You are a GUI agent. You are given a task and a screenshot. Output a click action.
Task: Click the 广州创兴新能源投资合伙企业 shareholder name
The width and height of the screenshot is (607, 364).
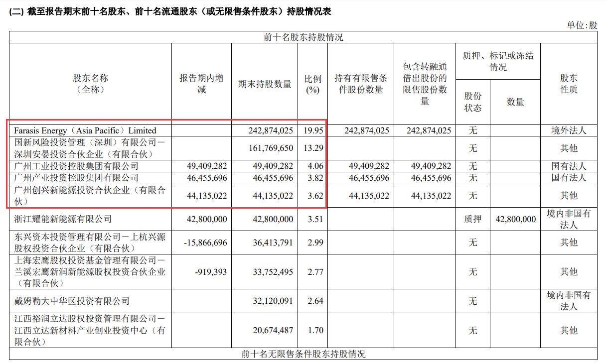89,195
